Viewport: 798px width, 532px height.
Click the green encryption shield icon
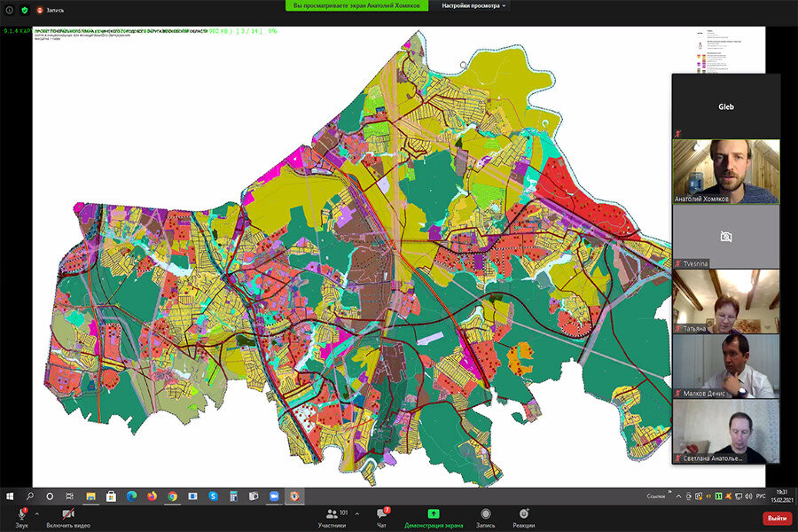tap(25, 10)
